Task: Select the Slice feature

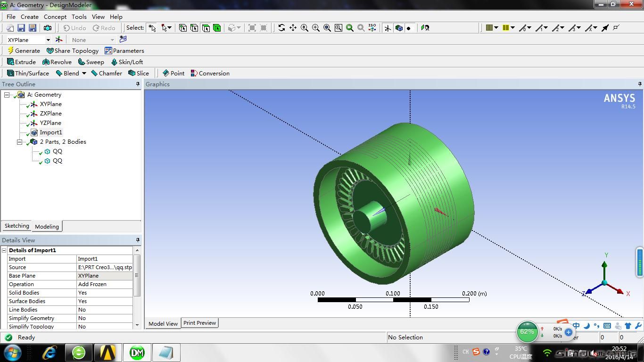Action: click(139, 73)
